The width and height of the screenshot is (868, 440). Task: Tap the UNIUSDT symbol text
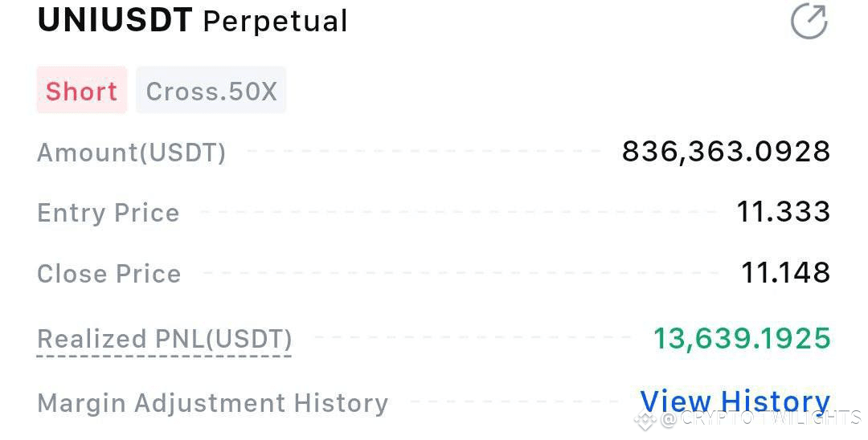pos(115,20)
